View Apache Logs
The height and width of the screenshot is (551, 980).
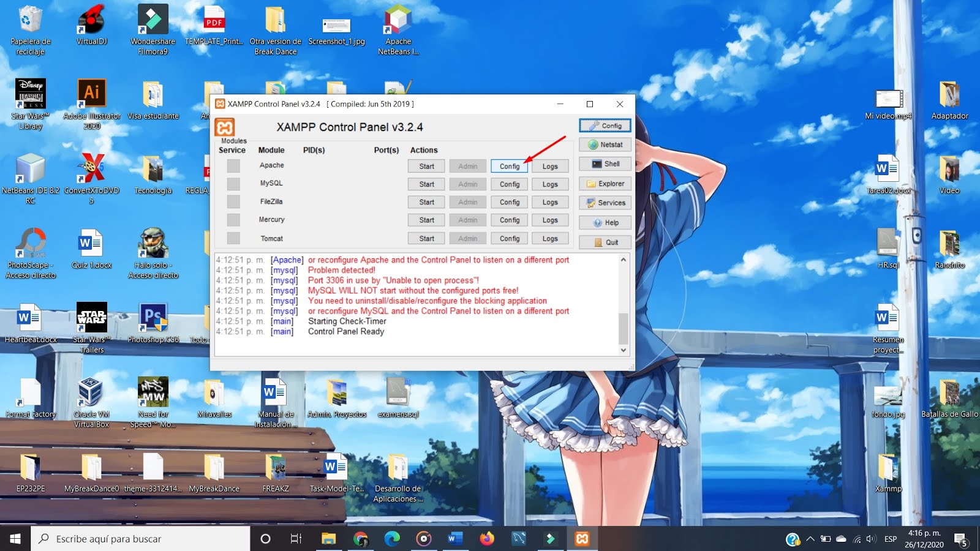click(550, 166)
